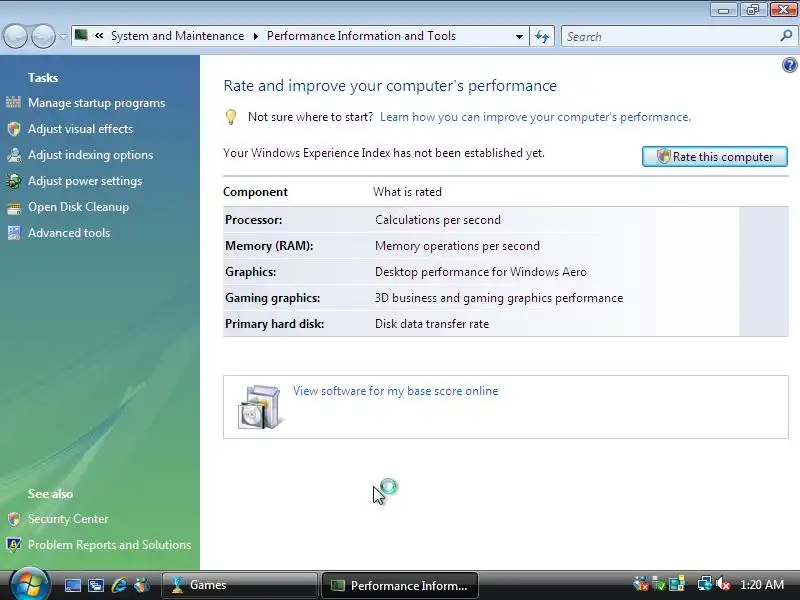This screenshot has height=600, width=800.
Task: Click the Adjust visual effects shield icon
Action: (14, 129)
